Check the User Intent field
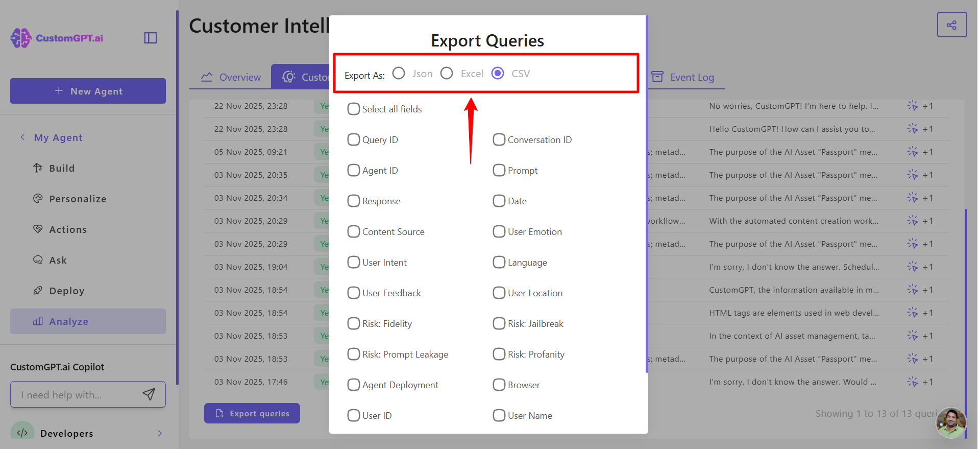This screenshot has height=449, width=980. (x=354, y=262)
